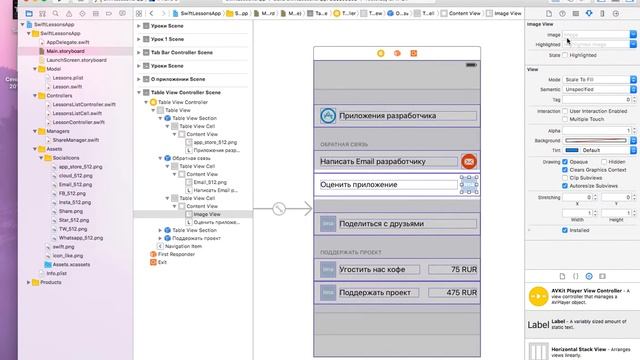The width and height of the screenshot is (640, 360).
Task: Collapse the Table View Controller Scene
Action: coord(139,93)
